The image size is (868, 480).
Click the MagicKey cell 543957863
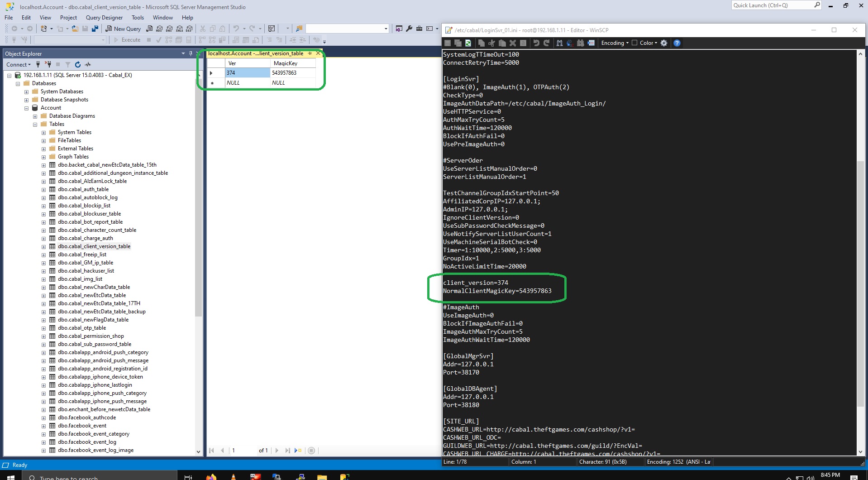pos(292,73)
